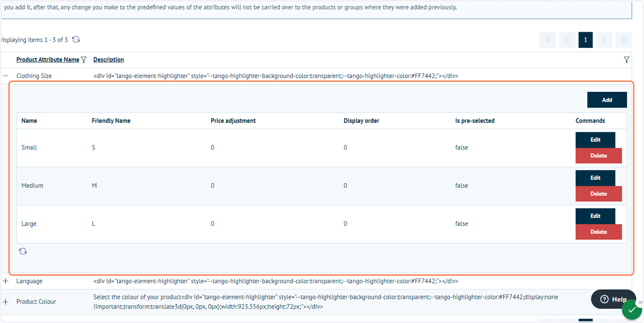Click the Is pre-selected column header
644x323 pixels.
coord(474,121)
